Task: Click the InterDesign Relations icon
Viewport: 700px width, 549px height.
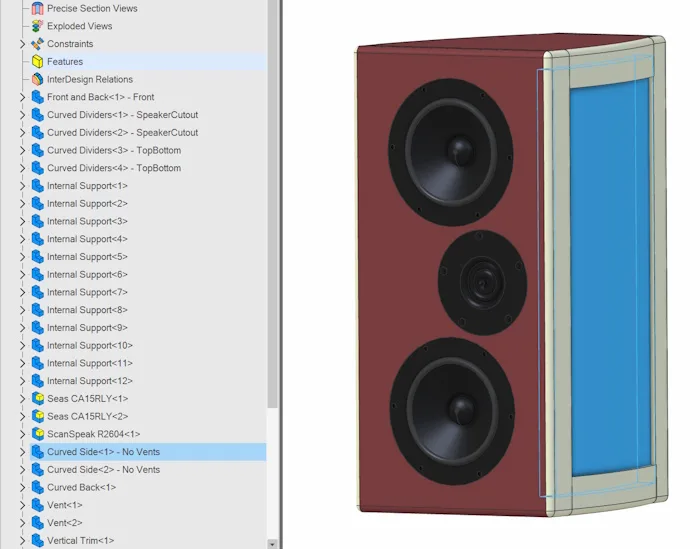Action: pyautogui.click(x=38, y=79)
